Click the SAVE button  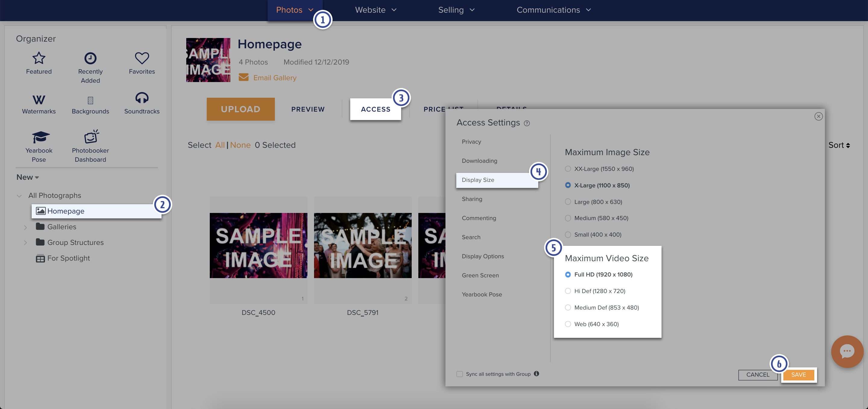[798, 375]
